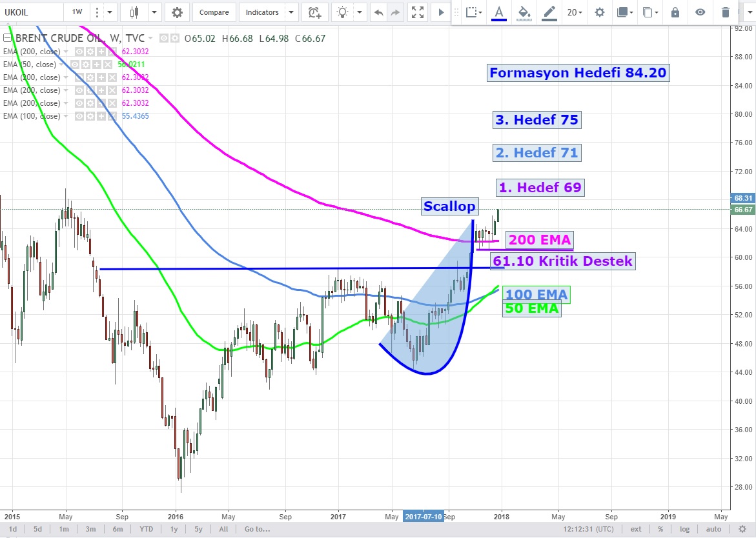Select the YTD time range
756x538 pixels.
click(146, 529)
